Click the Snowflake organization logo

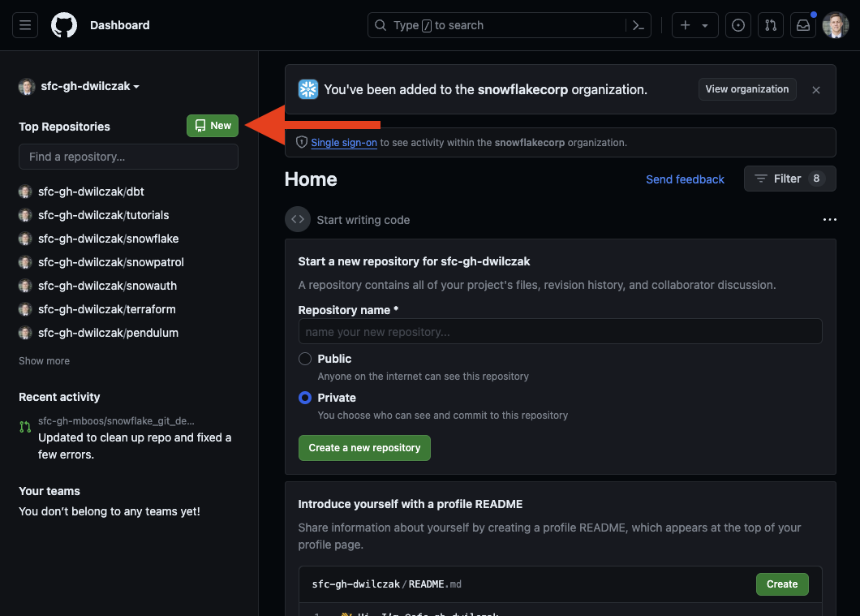pos(308,89)
